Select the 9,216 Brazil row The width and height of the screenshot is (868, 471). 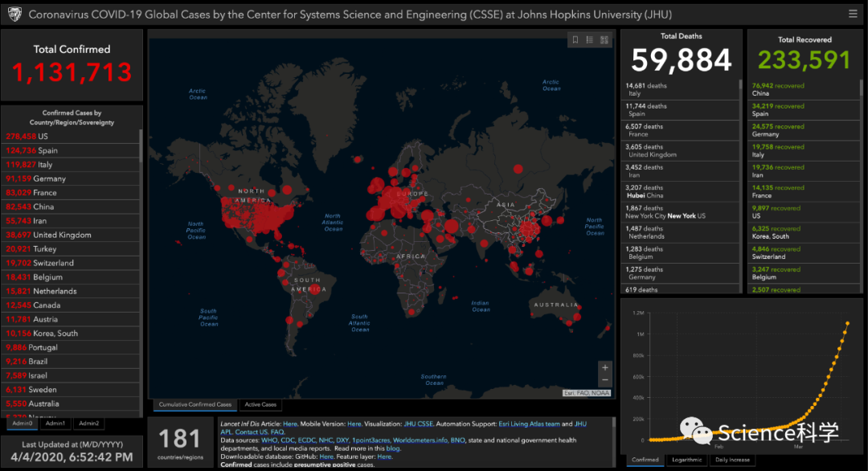pos(70,362)
